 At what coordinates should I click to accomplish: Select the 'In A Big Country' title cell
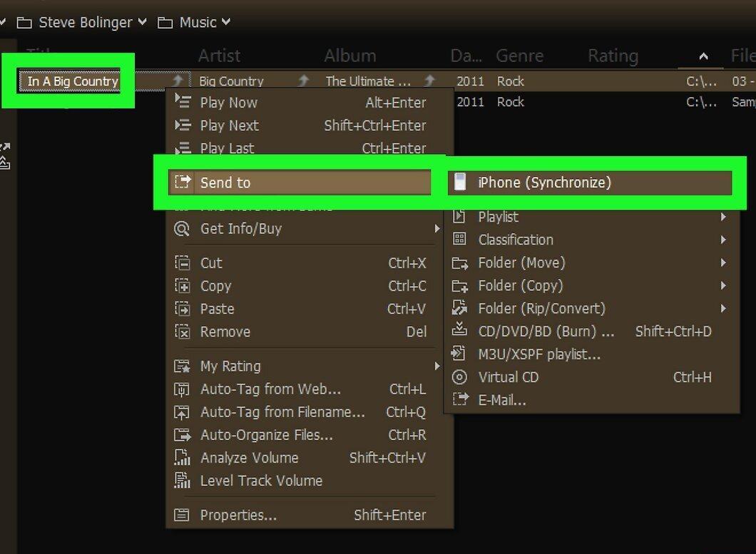(72, 81)
